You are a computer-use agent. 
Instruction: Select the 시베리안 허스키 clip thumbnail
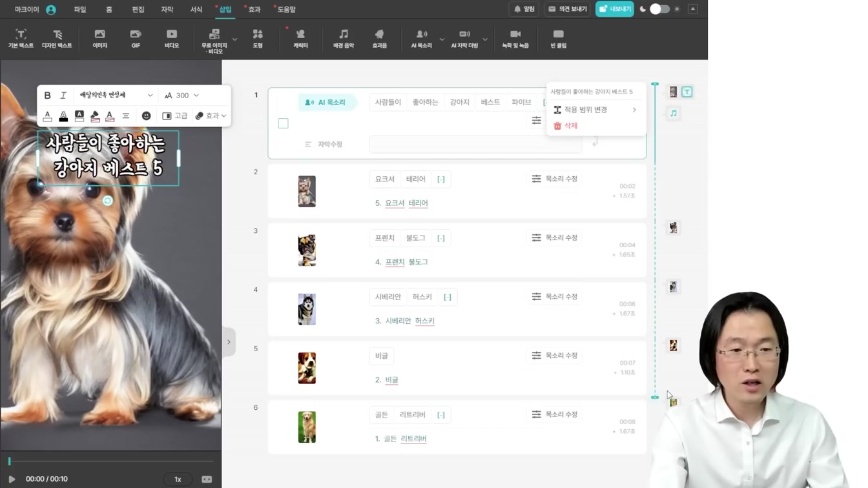pyautogui.click(x=307, y=309)
